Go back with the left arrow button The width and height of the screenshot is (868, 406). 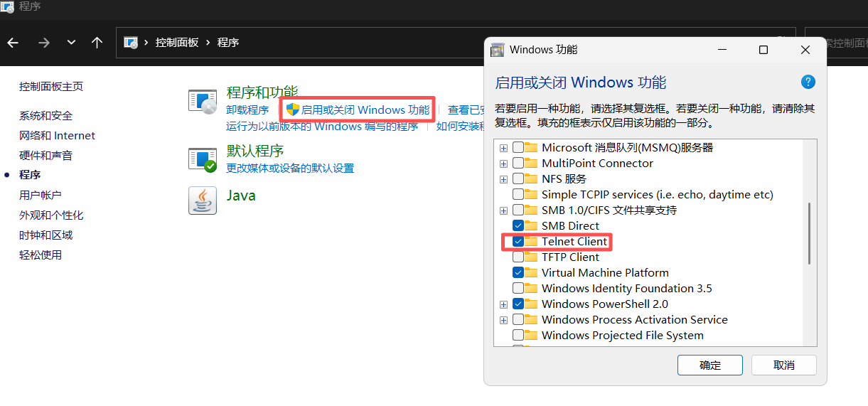[x=13, y=43]
